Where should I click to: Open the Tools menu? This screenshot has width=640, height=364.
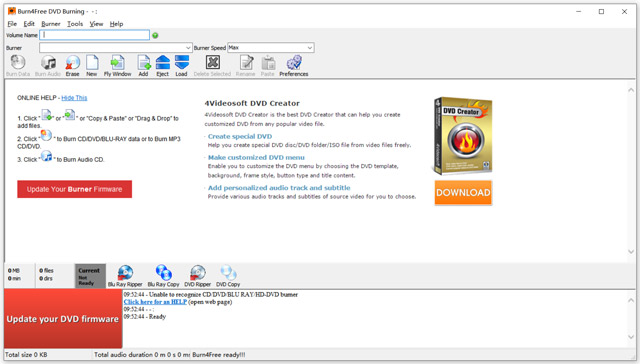(x=75, y=24)
